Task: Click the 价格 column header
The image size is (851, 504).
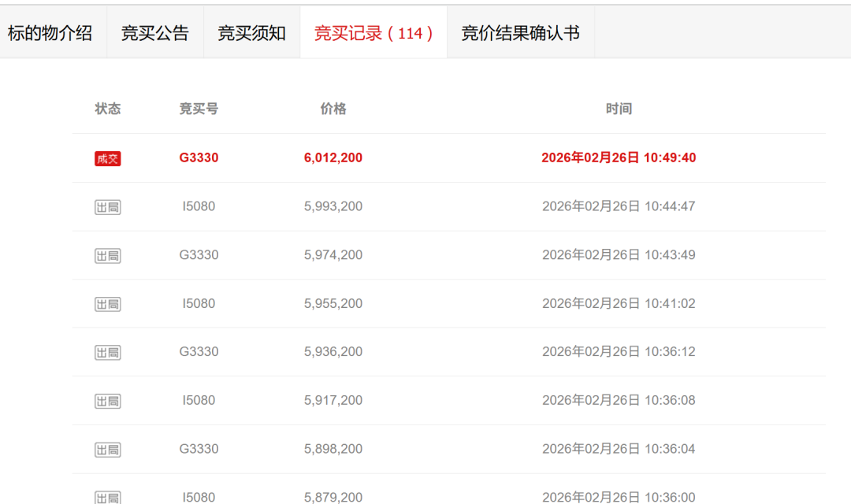Action: point(332,109)
